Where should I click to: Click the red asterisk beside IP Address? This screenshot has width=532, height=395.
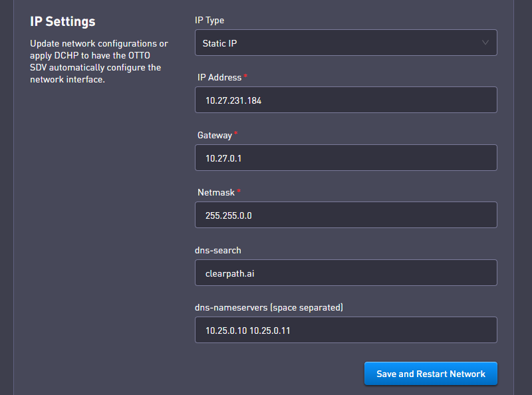pyautogui.click(x=246, y=77)
